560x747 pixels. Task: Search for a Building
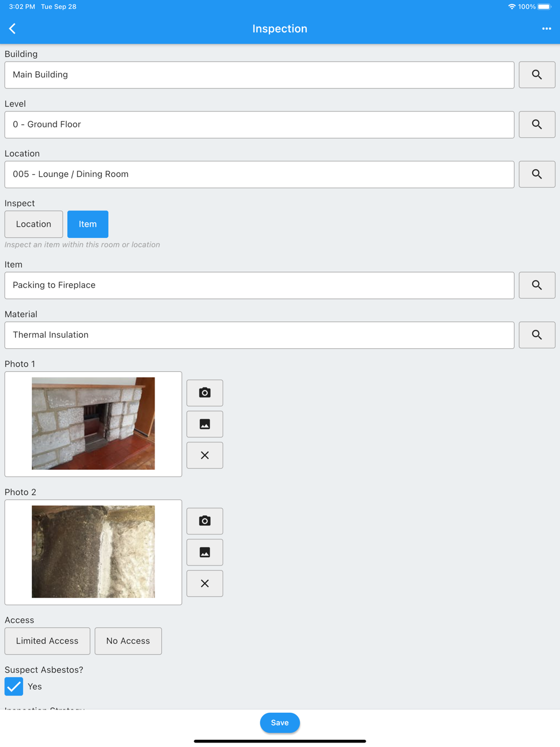point(537,75)
